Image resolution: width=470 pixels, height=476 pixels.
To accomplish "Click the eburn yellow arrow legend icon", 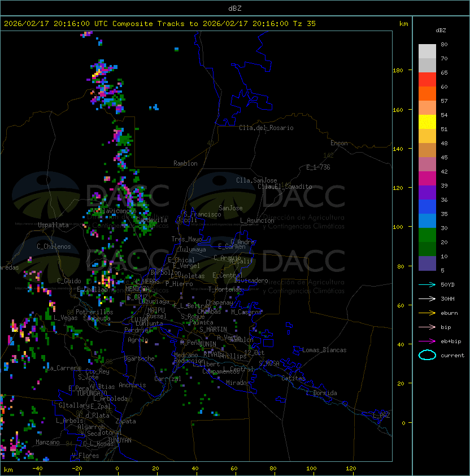I will pos(427,313).
